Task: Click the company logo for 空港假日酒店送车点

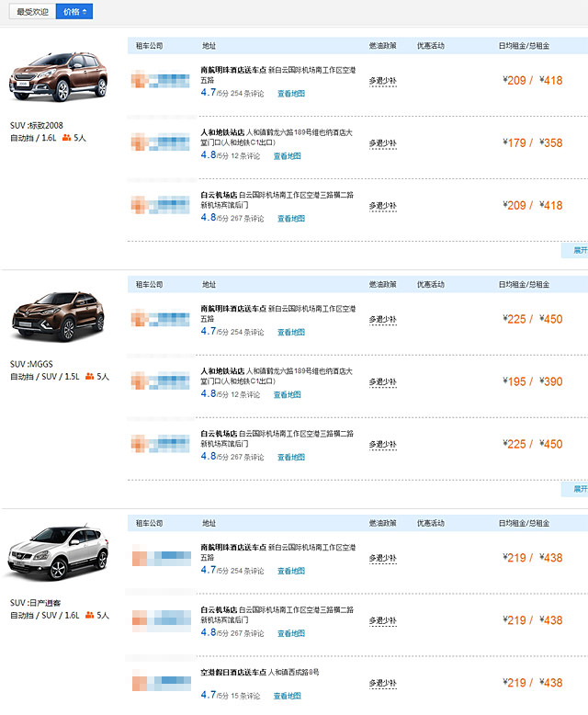Action: (162, 683)
